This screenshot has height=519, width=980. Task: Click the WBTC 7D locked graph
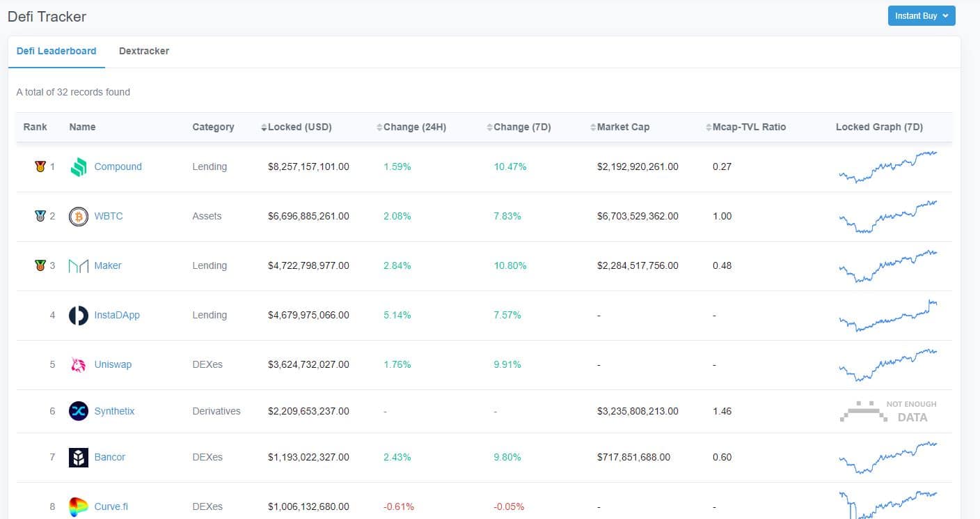(887, 217)
